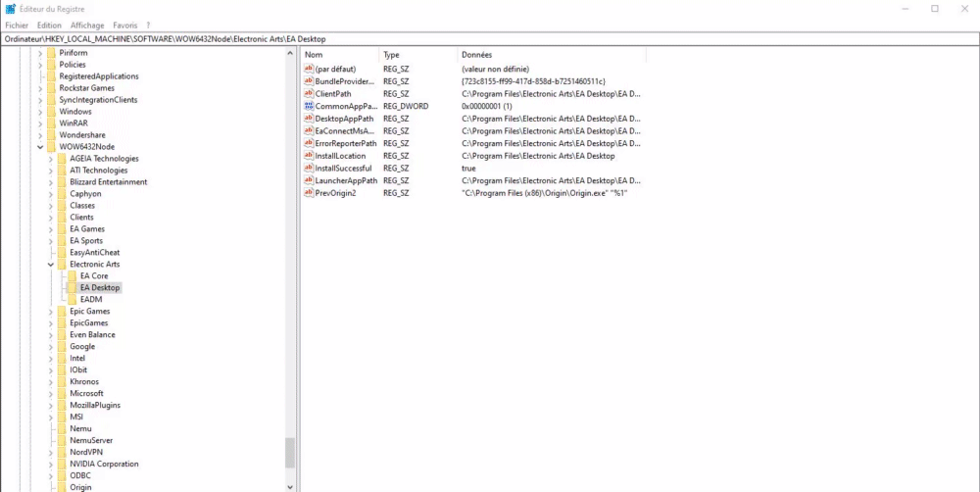Collapse the Electronic Arts key
980x492 pixels.
[x=51, y=265]
